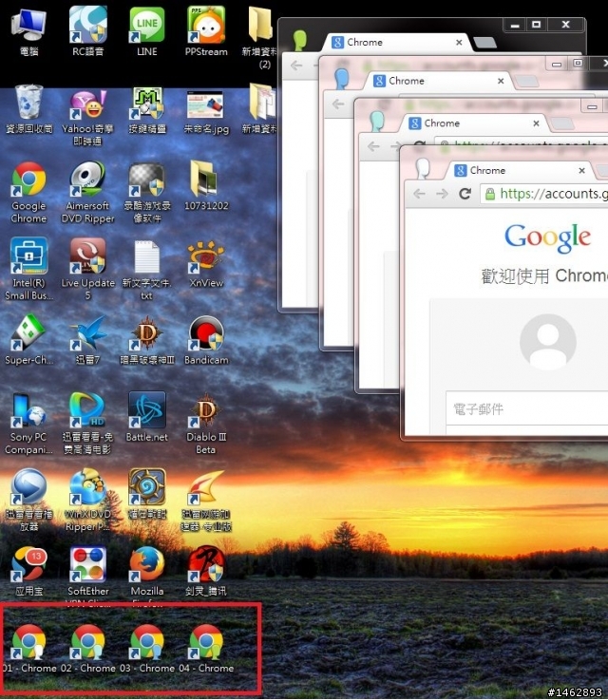The height and width of the screenshot is (700, 608).
Task: Close the tab in the front Chrome window
Action: pos(581,171)
